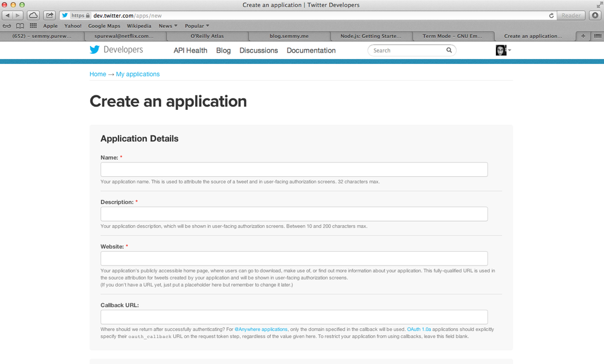
Task: Show bookmarks sidebar via the book icon
Action: 20,25
